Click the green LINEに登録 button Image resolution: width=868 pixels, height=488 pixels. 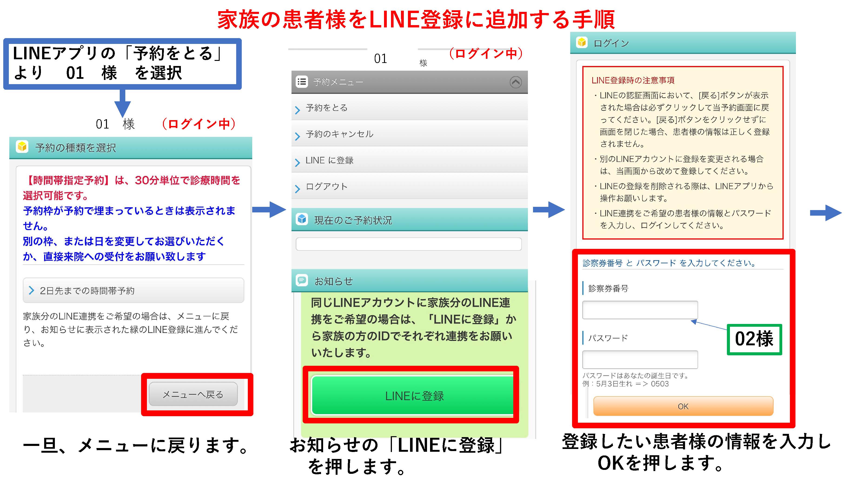(412, 395)
